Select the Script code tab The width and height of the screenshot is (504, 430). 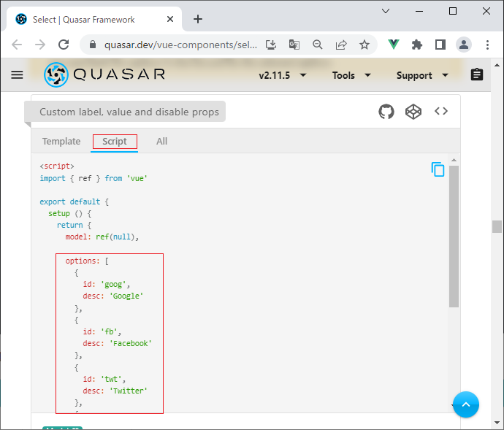(115, 142)
